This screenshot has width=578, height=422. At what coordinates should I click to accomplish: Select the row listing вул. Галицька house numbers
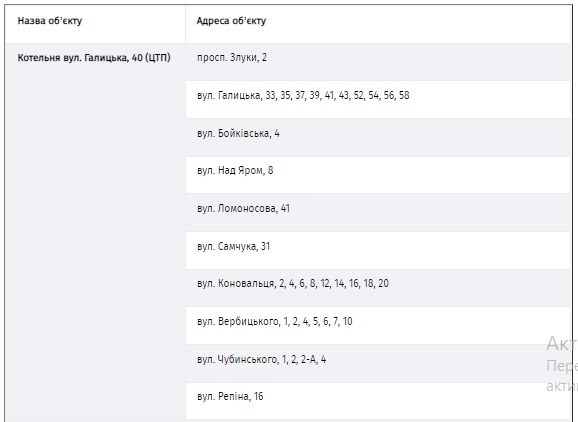coord(378,100)
